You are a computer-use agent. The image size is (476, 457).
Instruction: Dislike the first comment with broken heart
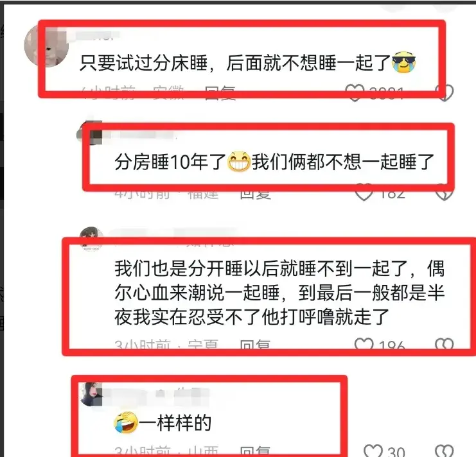point(444,92)
